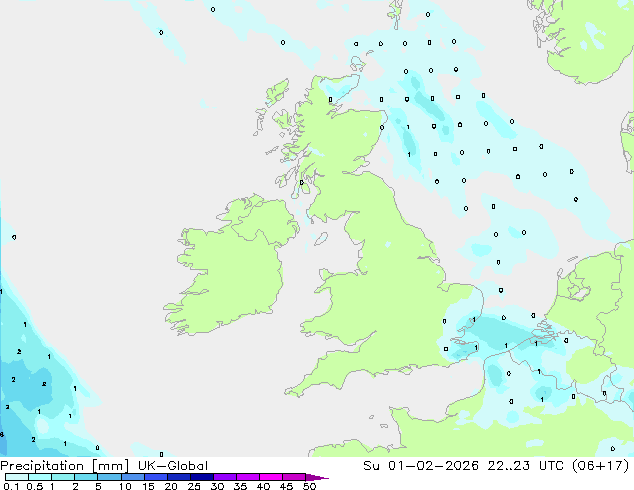Click the 'Precipitation [mm]' title text
Viewport: 634px width, 490px height.
click(65, 466)
